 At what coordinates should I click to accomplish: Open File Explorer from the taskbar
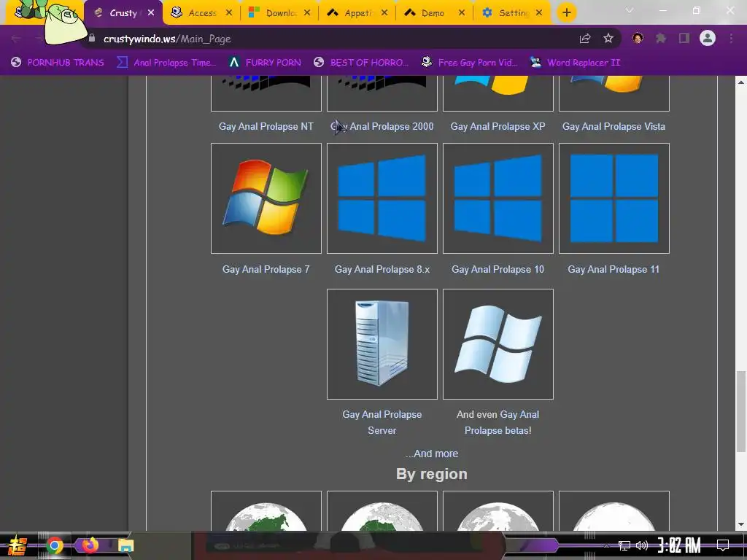point(125,545)
